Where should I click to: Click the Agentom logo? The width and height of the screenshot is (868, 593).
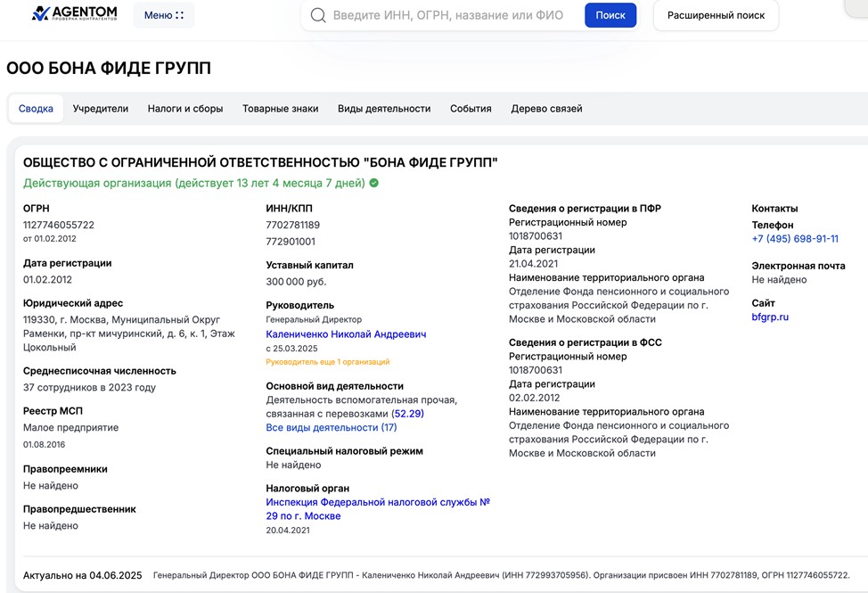coord(74,14)
